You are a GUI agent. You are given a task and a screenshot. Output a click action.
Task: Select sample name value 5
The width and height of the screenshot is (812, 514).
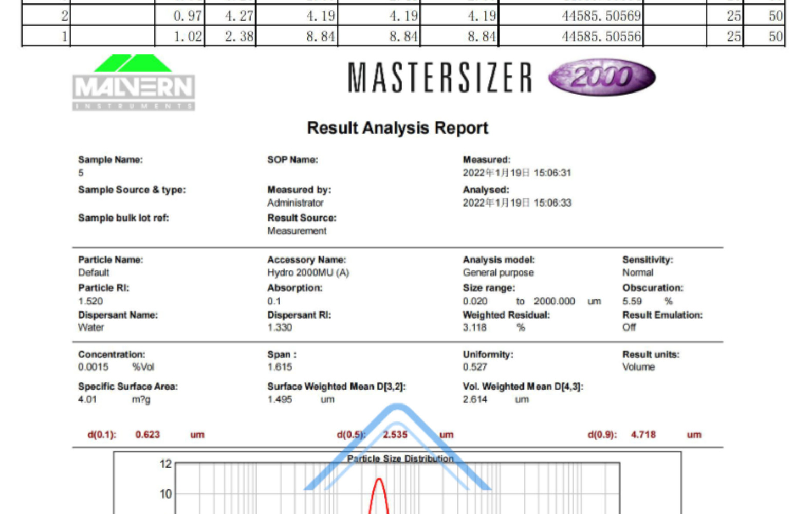[x=81, y=173]
